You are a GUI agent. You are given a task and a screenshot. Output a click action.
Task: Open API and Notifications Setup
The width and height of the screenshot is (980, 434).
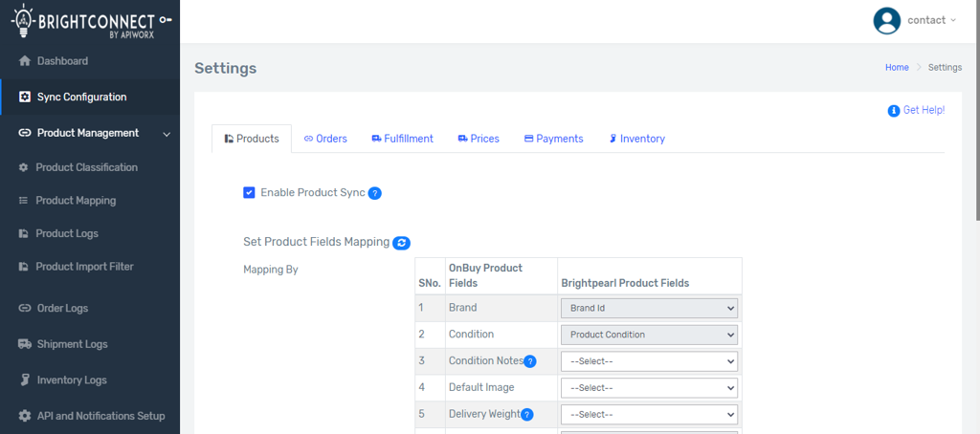coord(90,416)
